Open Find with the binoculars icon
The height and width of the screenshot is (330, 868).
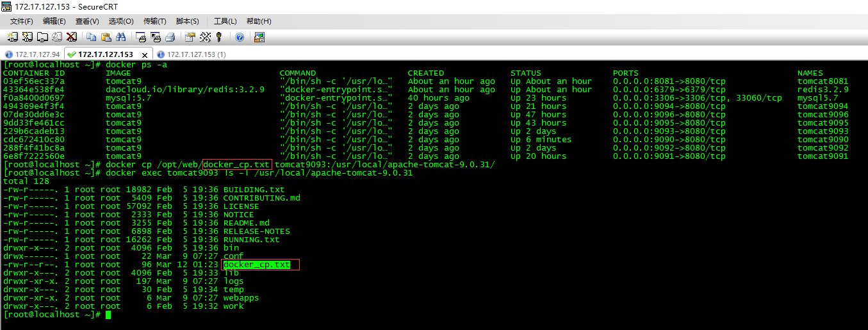point(121,37)
